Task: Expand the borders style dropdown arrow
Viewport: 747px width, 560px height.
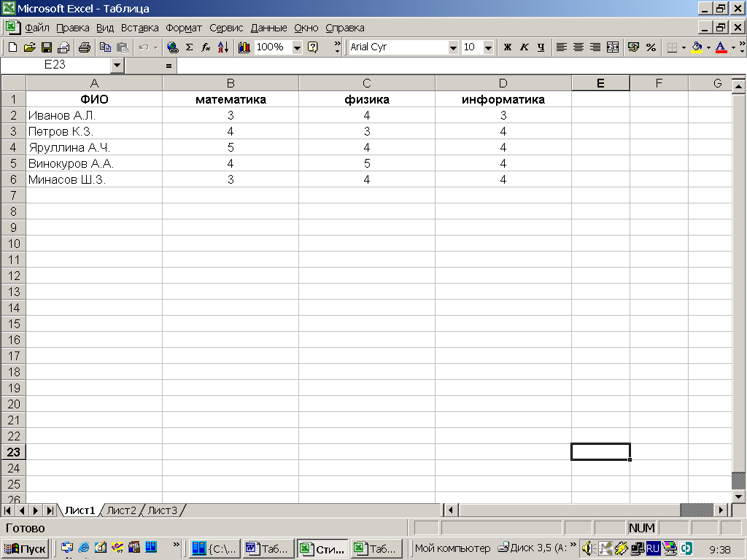Action: coord(684,47)
